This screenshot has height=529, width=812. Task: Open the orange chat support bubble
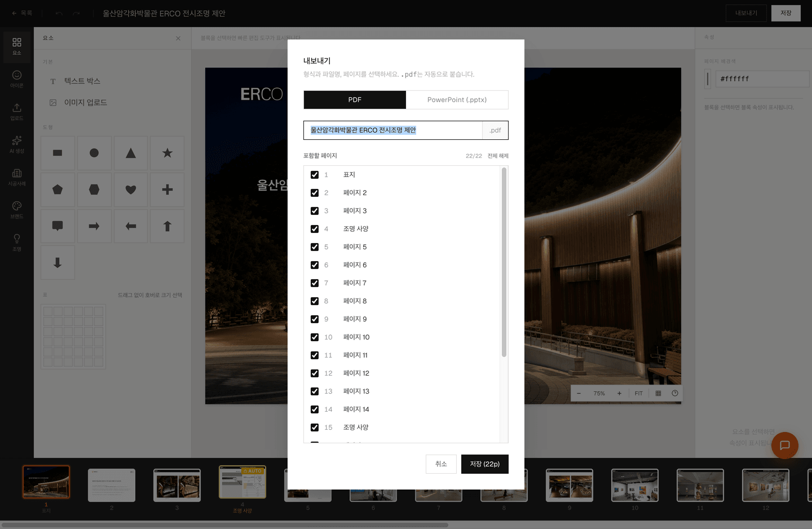[785, 446]
